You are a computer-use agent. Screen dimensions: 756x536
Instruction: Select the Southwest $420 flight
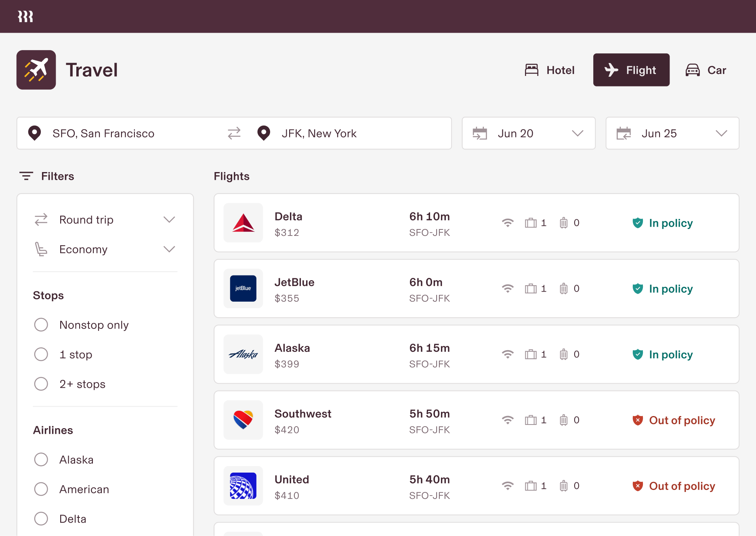coord(477,420)
